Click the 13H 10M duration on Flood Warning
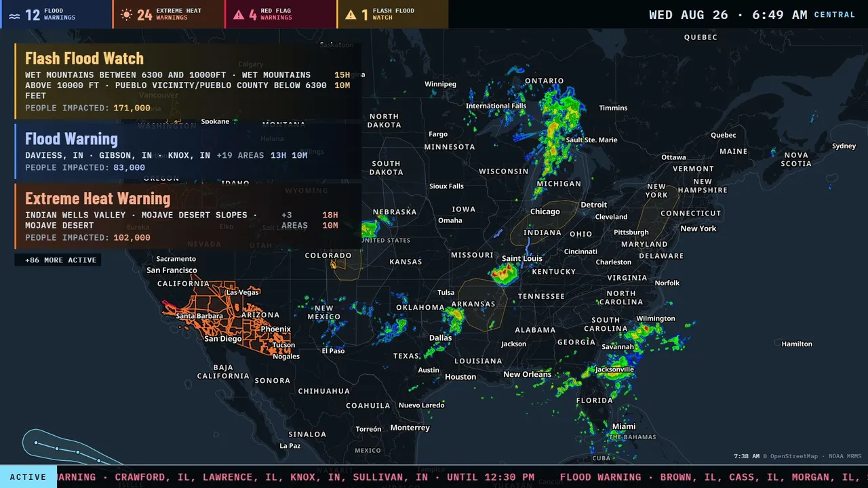 (289, 156)
